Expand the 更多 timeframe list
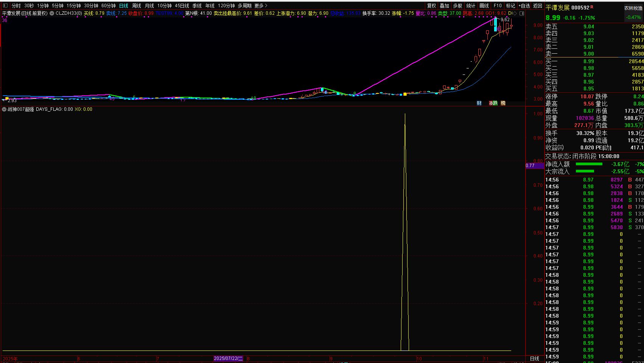This screenshot has height=363, width=644. pos(261,6)
